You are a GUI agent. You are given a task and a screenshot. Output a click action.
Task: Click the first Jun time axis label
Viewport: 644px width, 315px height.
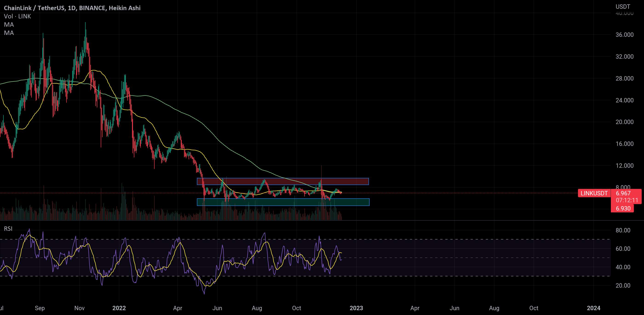tap(217, 308)
